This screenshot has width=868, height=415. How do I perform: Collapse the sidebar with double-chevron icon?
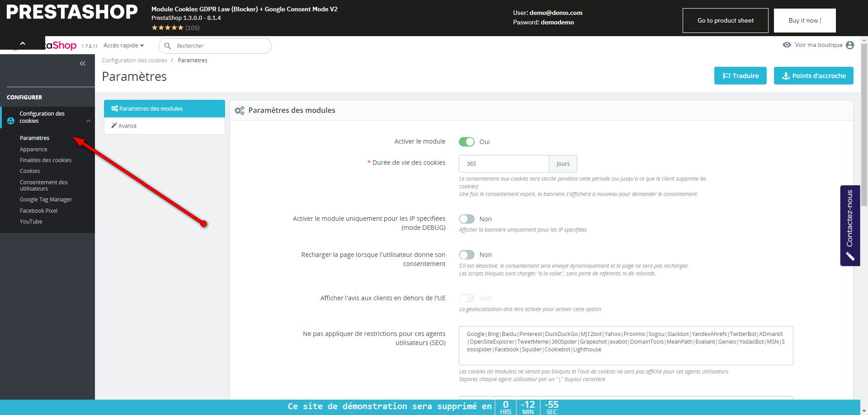pyautogui.click(x=82, y=64)
